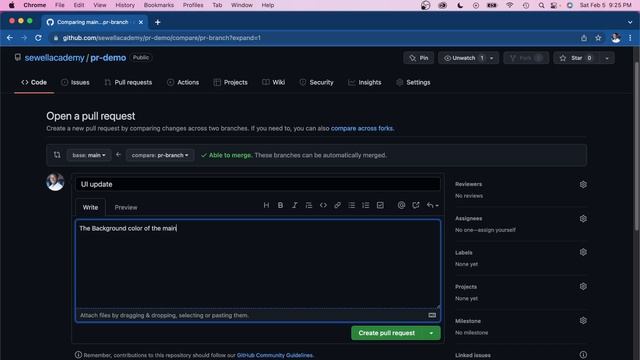This screenshot has height=360, width=640.
Task: Share page from address bar icon
Action: [584, 38]
